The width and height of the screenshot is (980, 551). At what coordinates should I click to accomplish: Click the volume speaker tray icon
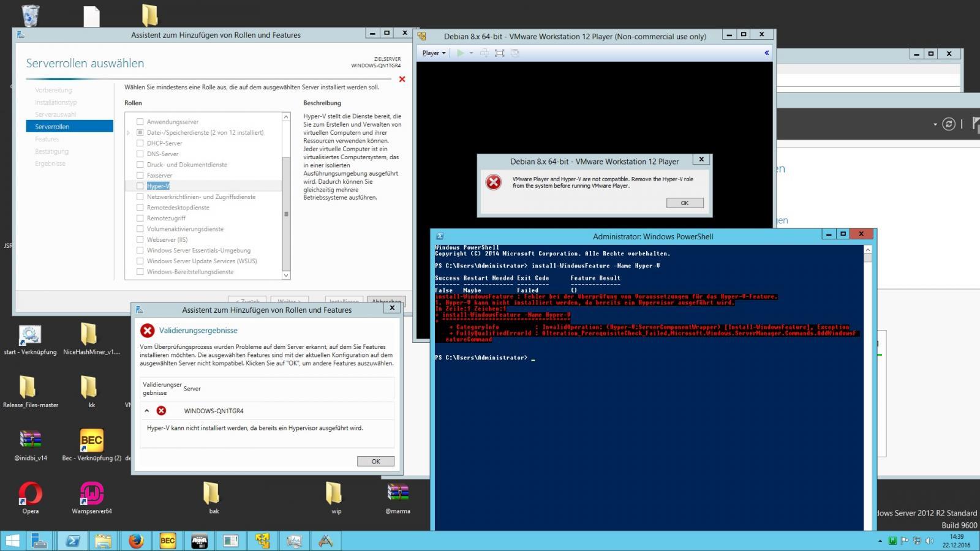coord(930,541)
